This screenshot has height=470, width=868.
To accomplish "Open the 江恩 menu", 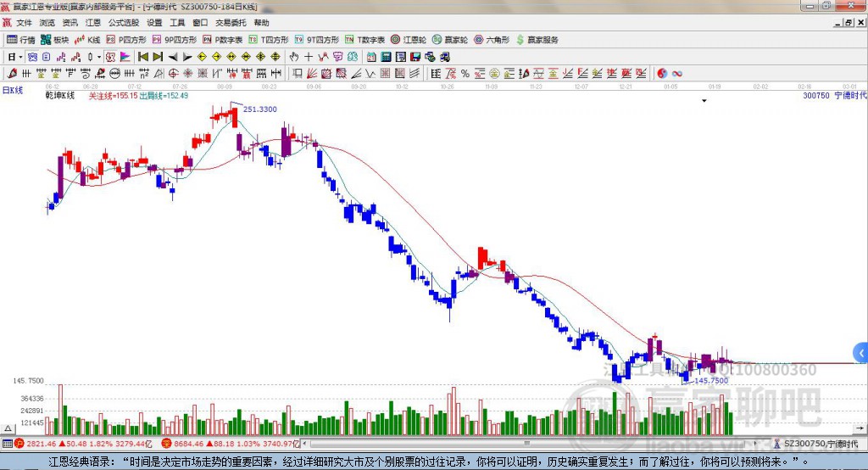I will (93, 23).
